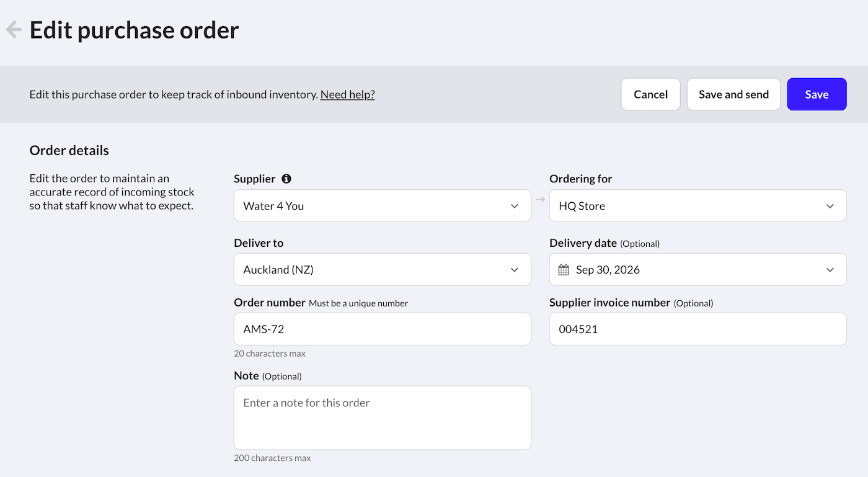Image resolution: width=868 pixels, height=477 pixels.
Task: Open the Ordering for dropdown showing HQ Store
Action: [x=698, y=205]
